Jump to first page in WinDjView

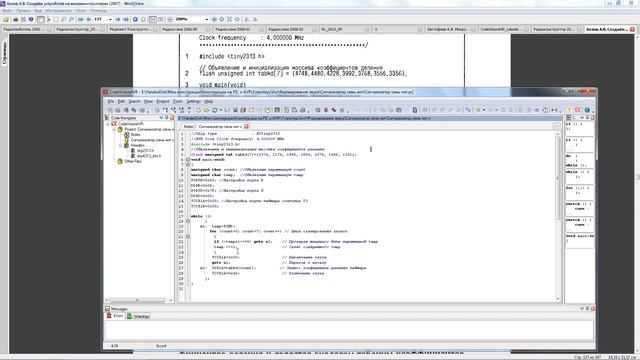[x=81, y=19]
